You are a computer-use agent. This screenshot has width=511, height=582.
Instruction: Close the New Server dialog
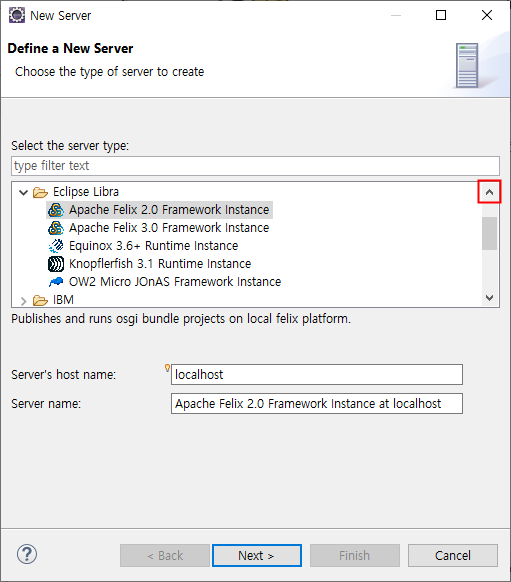(x=487, y=15)
